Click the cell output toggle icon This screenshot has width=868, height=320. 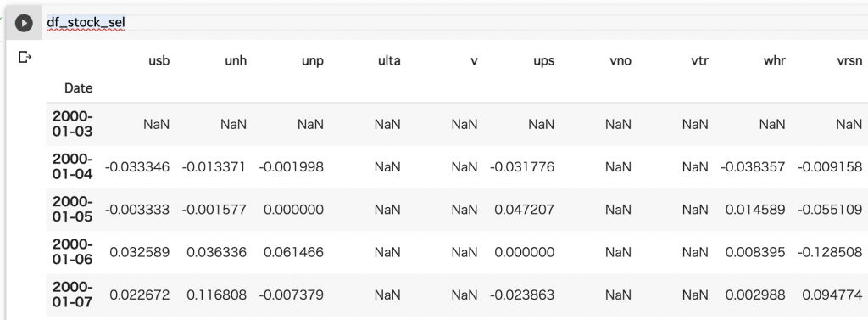click(25, 57)
